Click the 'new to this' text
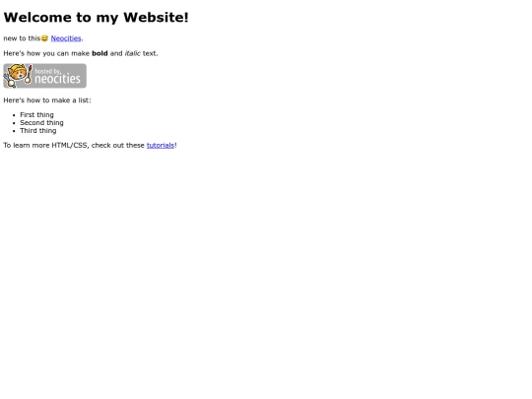Screen dimensions: 532x399 click(22, 38)
